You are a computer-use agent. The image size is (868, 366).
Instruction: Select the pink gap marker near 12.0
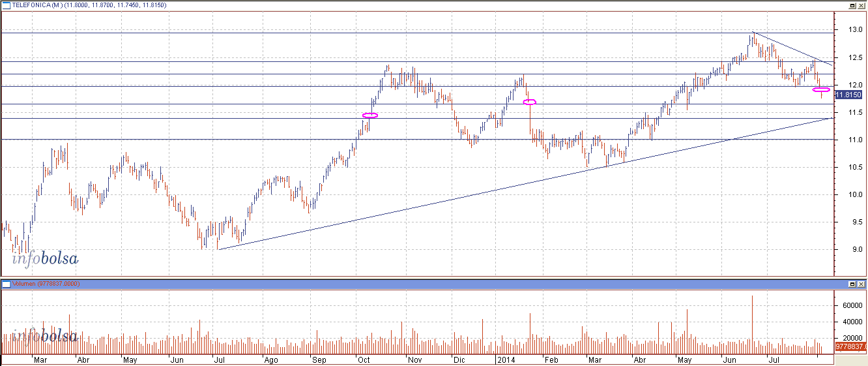tap(821, 90)
